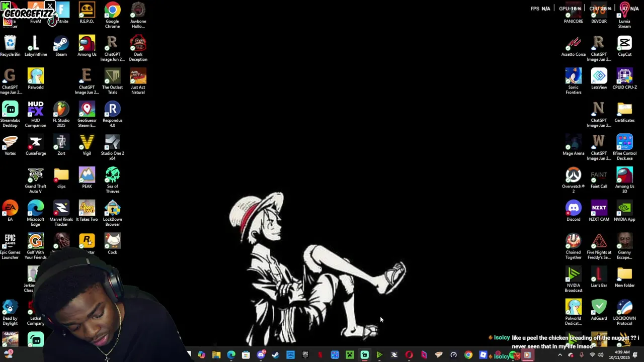
Task: Open the Certificates folder
Action: coord(624,112)
